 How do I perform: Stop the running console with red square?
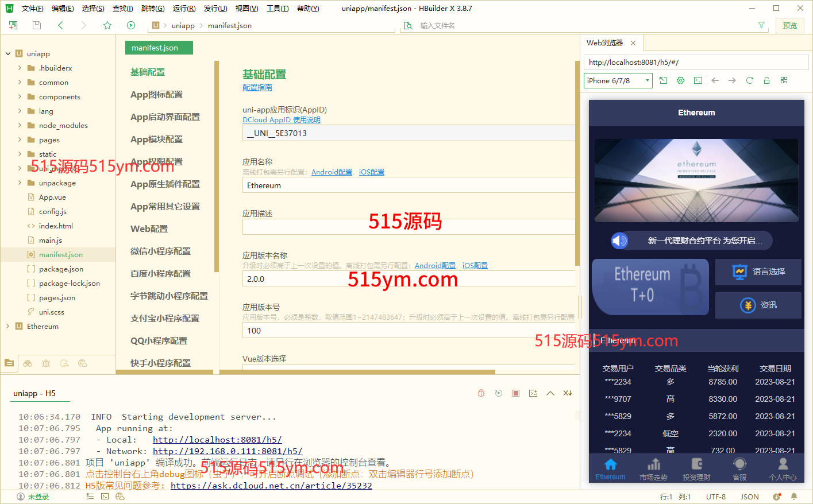click(516, 393)
